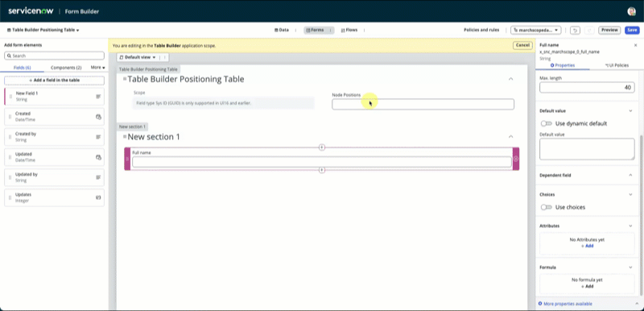Click the Date/Time icon on Created field
This screenshot has width=644, height=311.
coord(98,117)
